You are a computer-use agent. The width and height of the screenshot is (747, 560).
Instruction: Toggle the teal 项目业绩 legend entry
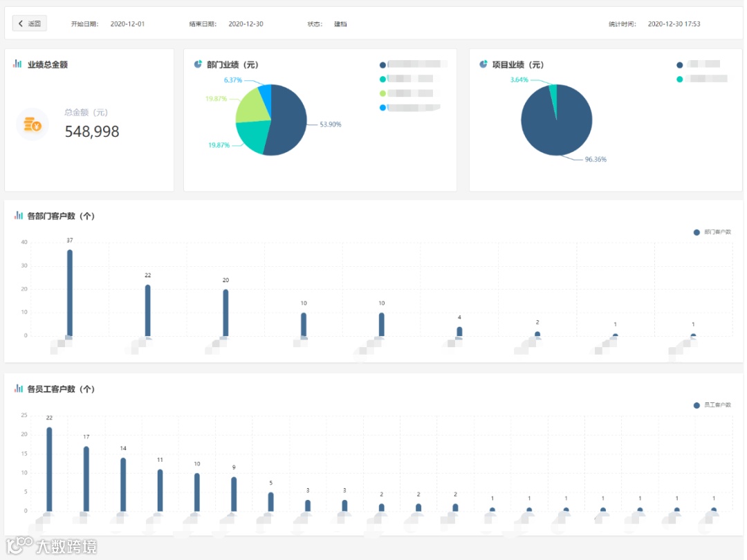[702, 79]
